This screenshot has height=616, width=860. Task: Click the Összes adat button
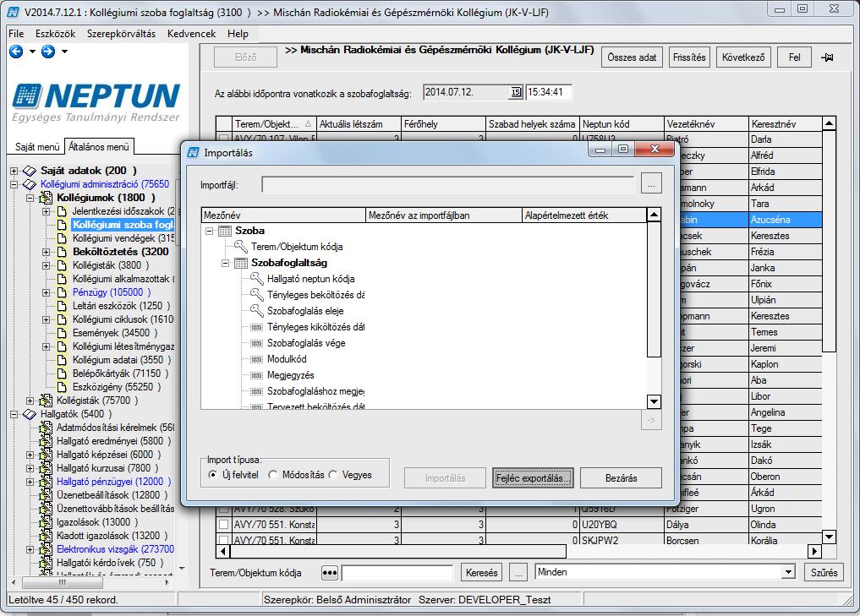[x=632, y=57]
